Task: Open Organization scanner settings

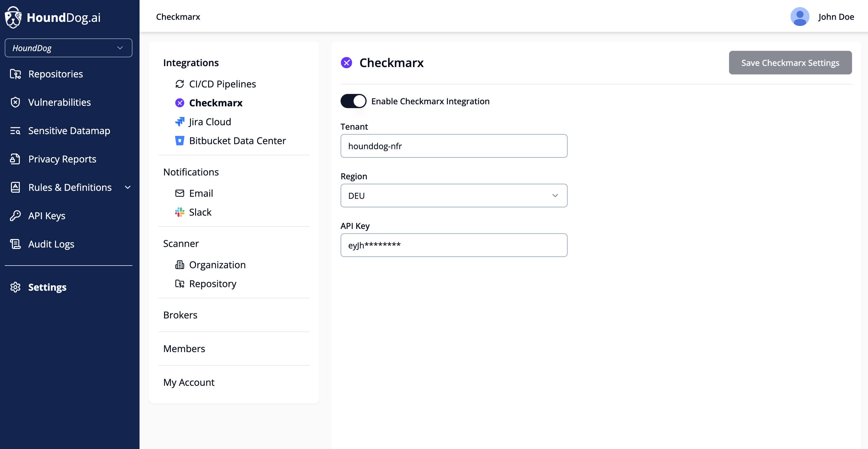Action: click(x=217, y=265)
